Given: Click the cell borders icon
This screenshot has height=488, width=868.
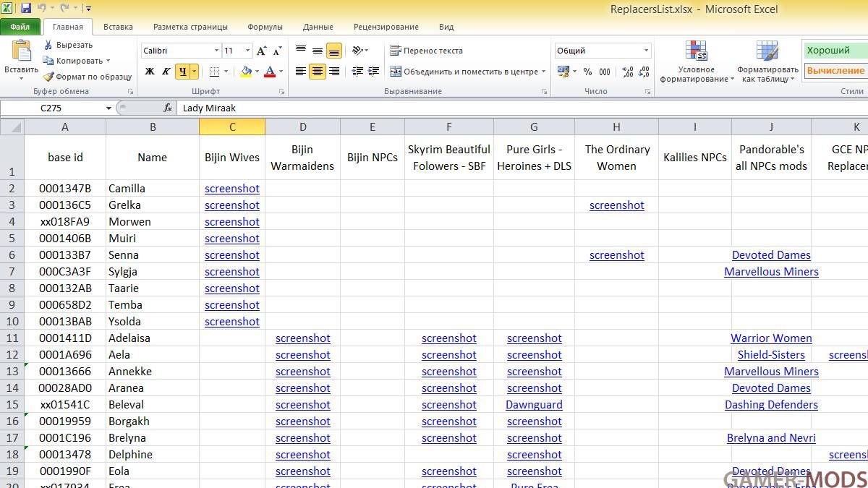Looking at the screenshot, I should pyautogui.click(x=214, y=72).
